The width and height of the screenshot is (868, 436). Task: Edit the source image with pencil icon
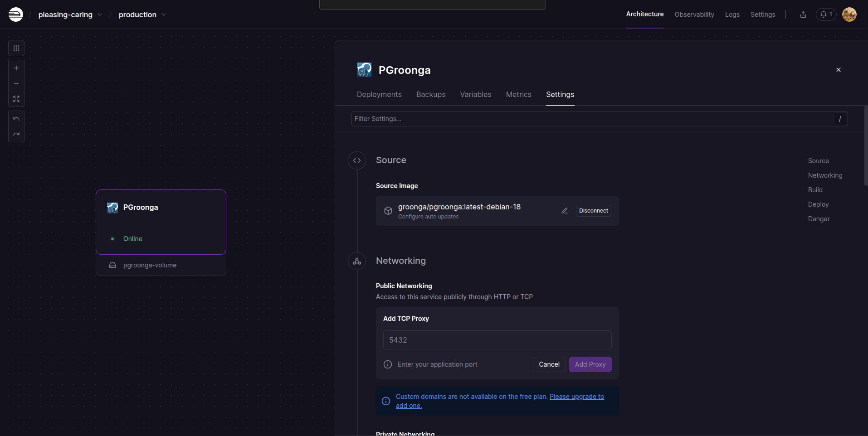click(x=565, y=211)
